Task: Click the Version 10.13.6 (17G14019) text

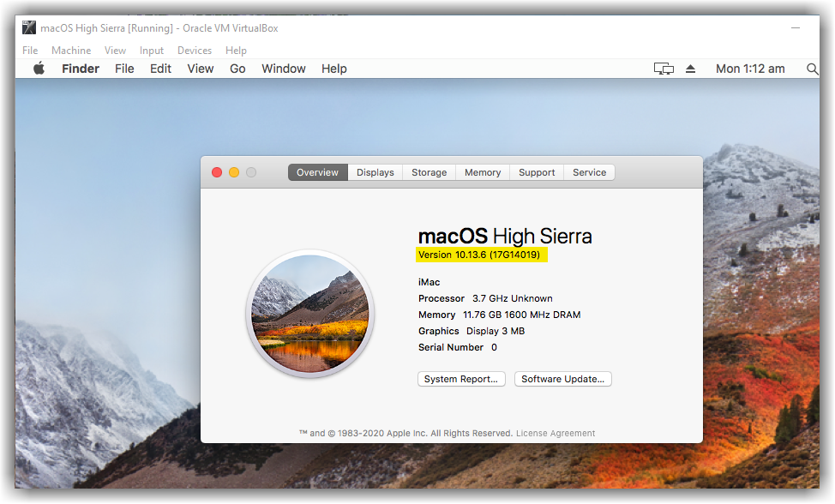Action: 478,255
